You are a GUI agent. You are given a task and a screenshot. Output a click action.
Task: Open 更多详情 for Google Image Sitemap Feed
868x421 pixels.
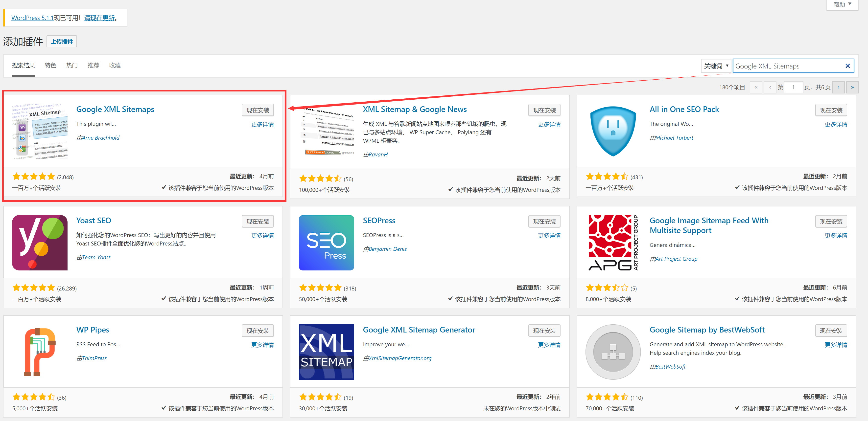tap(836, 235)
